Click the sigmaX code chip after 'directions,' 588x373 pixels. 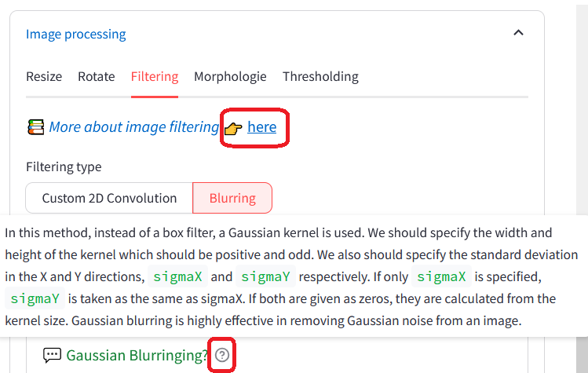tap(178, 276)
